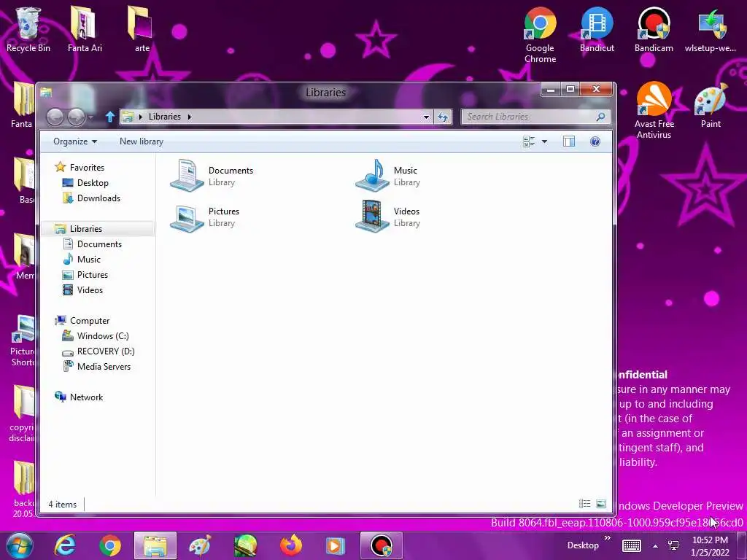Select Favorites in navigation pane
Viewport: 747px width, 560px height.
87,168
